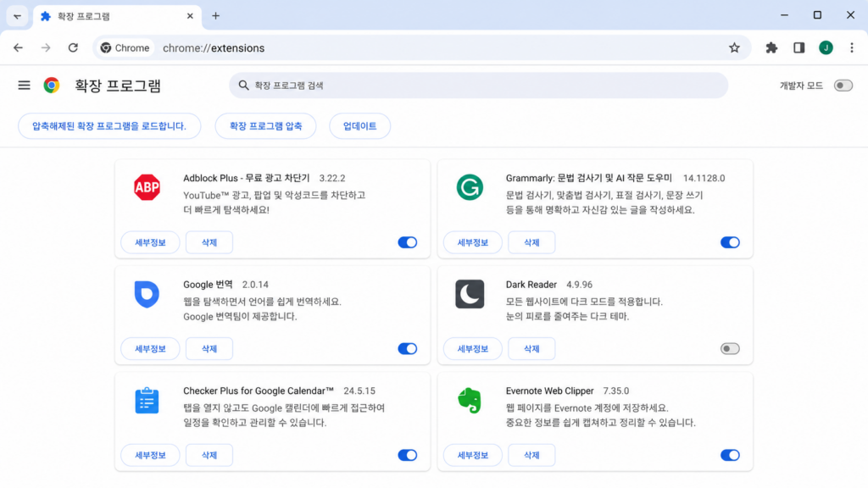868x488 pixels.
Task: Open the hamburger main menu
Action: pos(24,86)
